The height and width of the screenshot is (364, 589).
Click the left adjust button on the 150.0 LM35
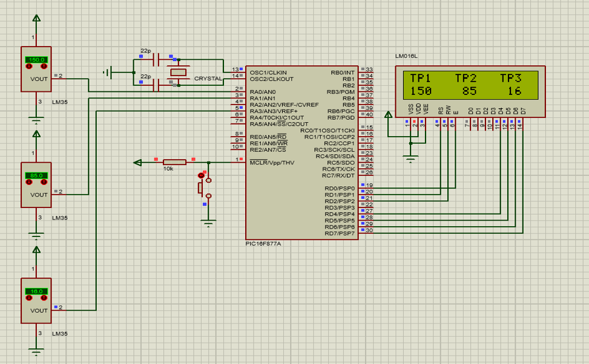coord(28,65)
